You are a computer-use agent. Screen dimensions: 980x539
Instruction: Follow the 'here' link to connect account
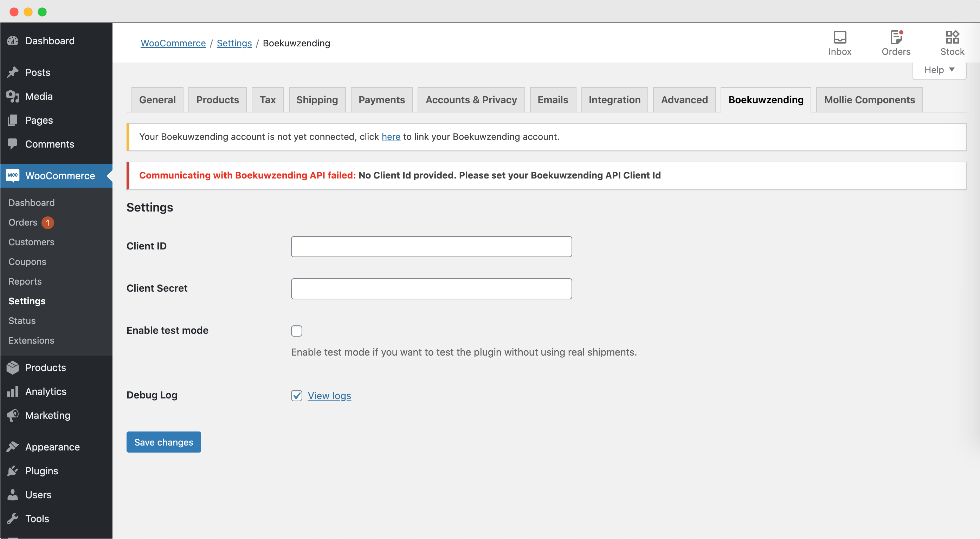pos(391,137)
